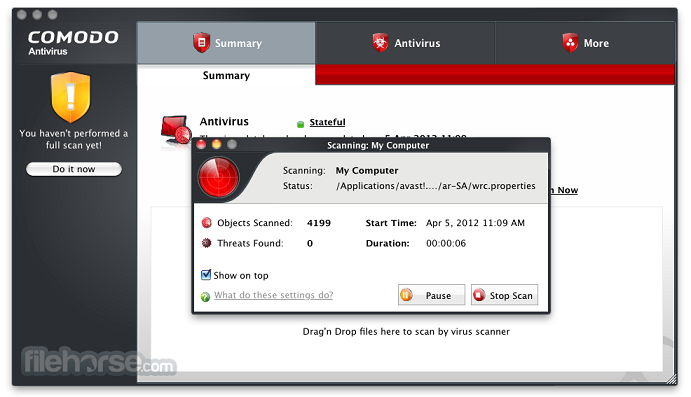Open What do these settings do link

274,295
